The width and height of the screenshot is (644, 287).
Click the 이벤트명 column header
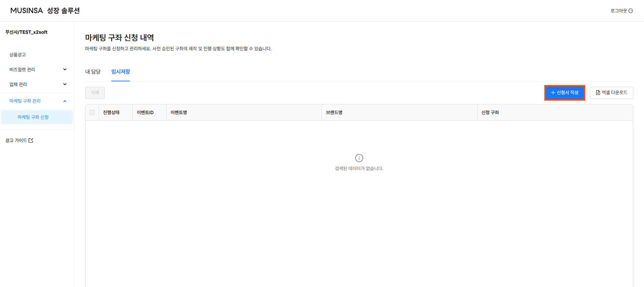point(179,112)
